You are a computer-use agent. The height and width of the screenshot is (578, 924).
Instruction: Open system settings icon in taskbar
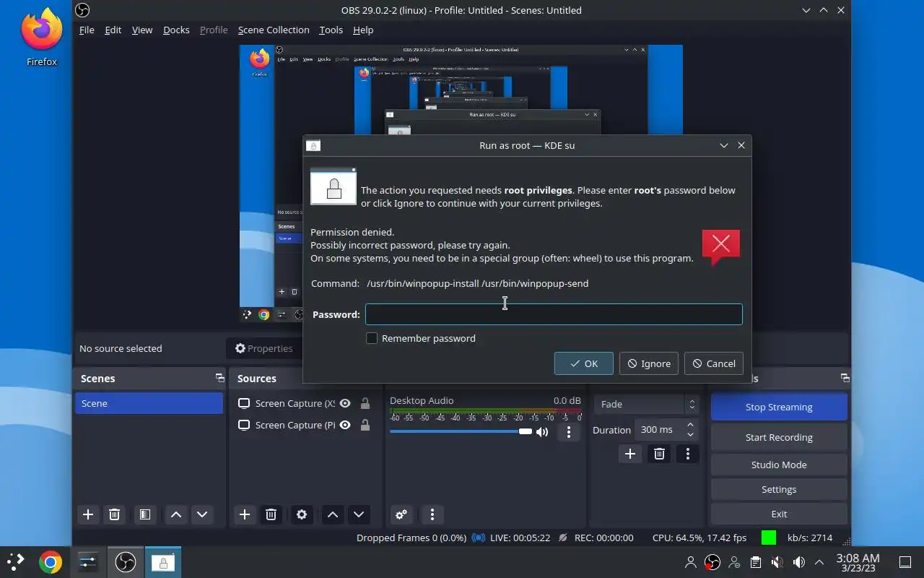[88, 561]
